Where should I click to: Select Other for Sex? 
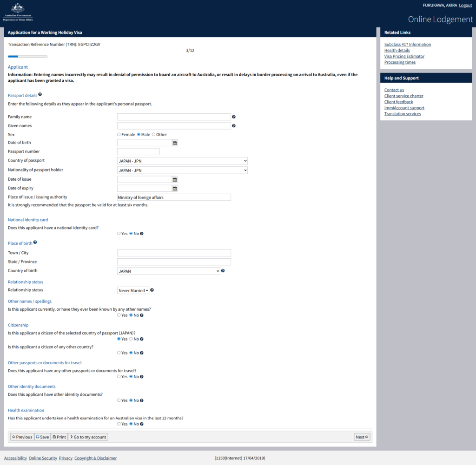point(153,134)
